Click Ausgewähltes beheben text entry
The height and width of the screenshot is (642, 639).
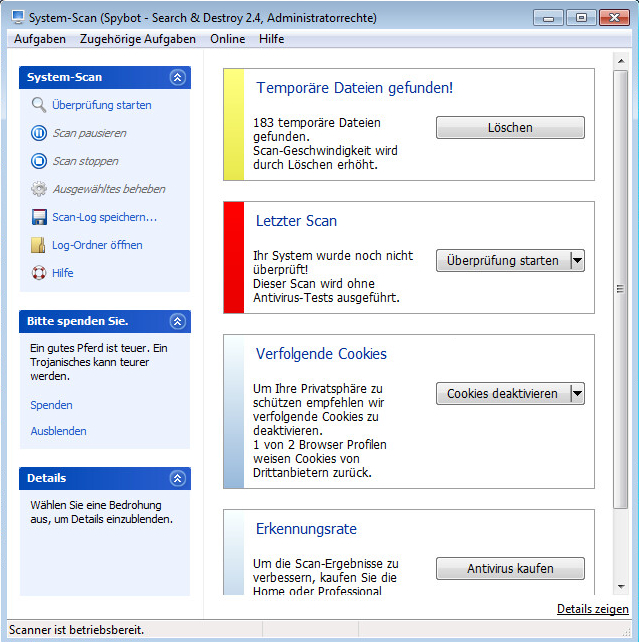coord(109,189)
